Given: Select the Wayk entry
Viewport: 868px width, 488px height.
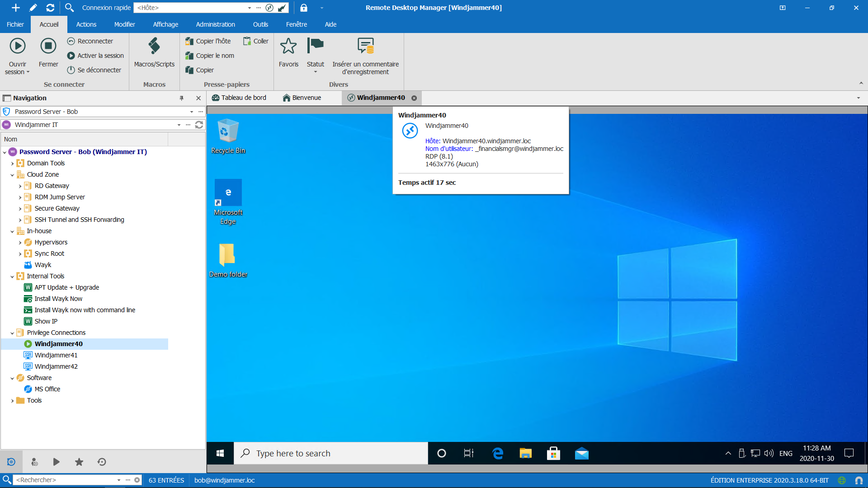Looking at the screenshot, I should tap(43, 265).
